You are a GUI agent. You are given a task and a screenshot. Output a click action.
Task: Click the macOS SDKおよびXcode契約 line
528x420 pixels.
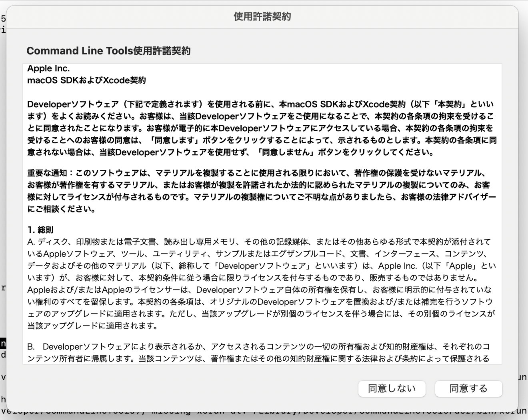coord(86,80)
